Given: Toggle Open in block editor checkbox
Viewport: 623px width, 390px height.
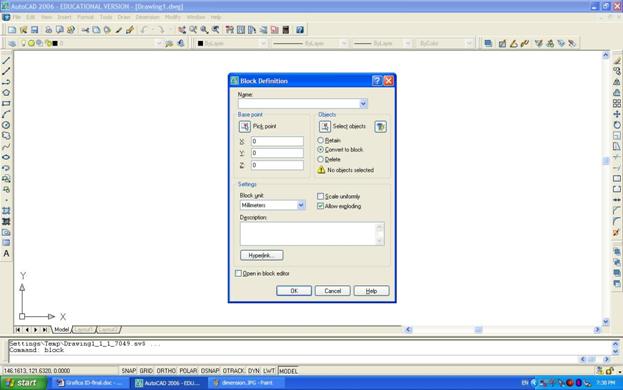Looking at the screenshot, I should click(238, 273).
